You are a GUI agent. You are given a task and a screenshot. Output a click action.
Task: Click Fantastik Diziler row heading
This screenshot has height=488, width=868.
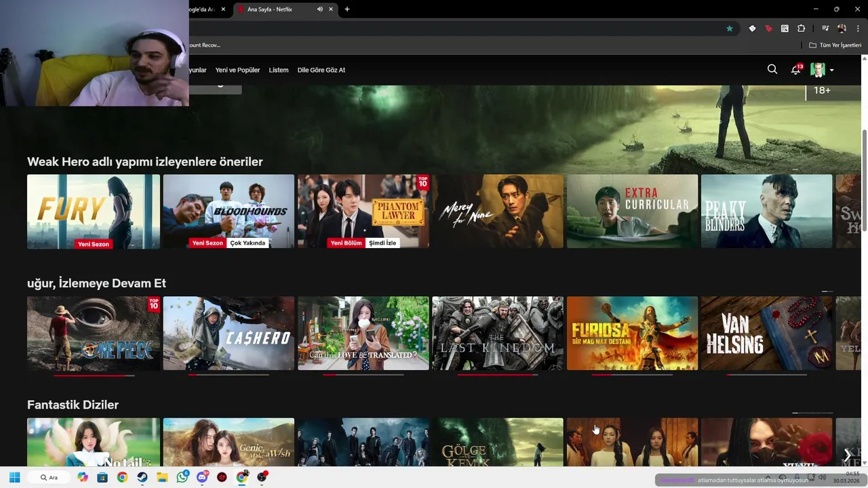[73, 405]
